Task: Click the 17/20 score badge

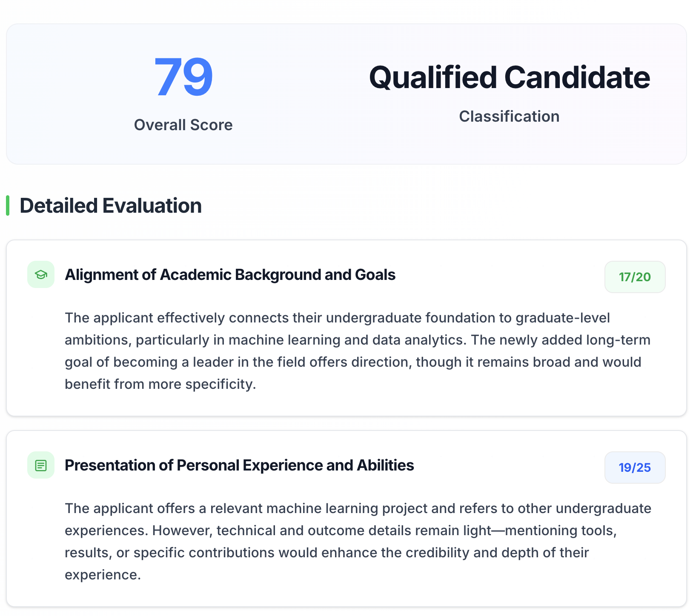Action: click(x=635, y=277)
